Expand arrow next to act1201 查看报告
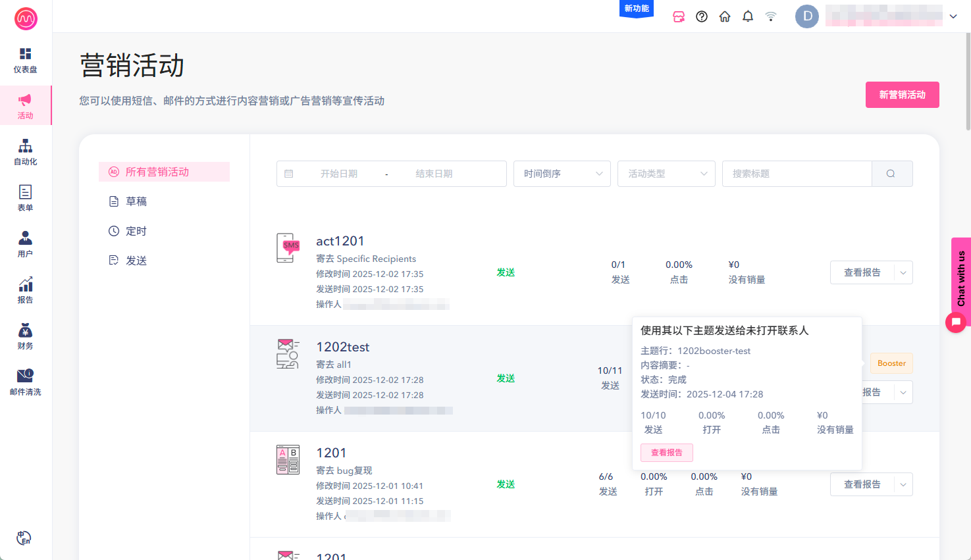971x560 pixels. (903, 272)
